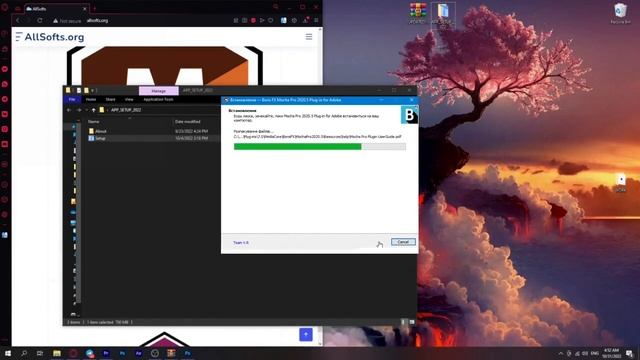
Task: Switch to the Home ribbon tab
Action: [x=91, y=100]
